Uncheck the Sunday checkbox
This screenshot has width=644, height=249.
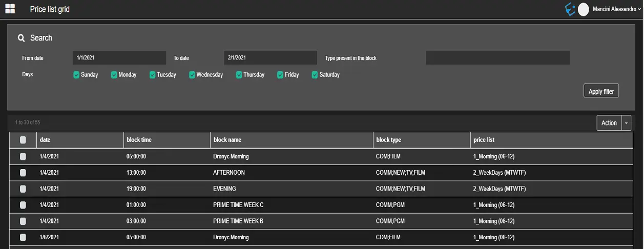pos(76,75)
